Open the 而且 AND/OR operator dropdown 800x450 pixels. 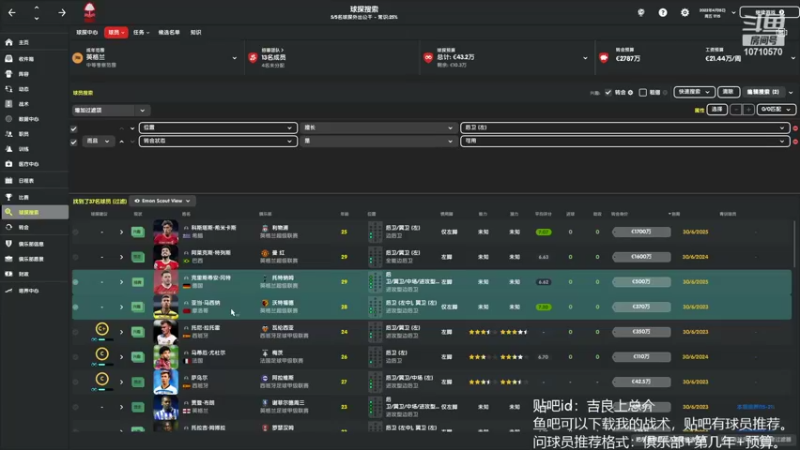98,141
